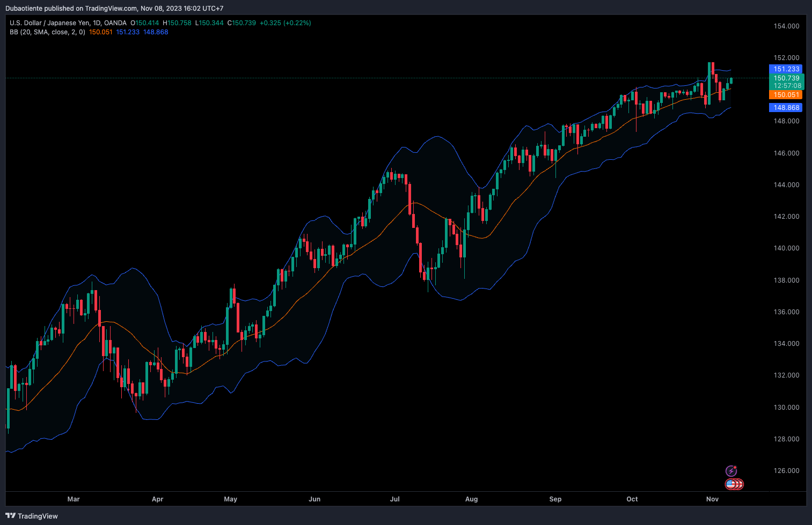The image size is (812, 525).
Task: Click the C150.739 close value in legend
Action: [242, 23]
